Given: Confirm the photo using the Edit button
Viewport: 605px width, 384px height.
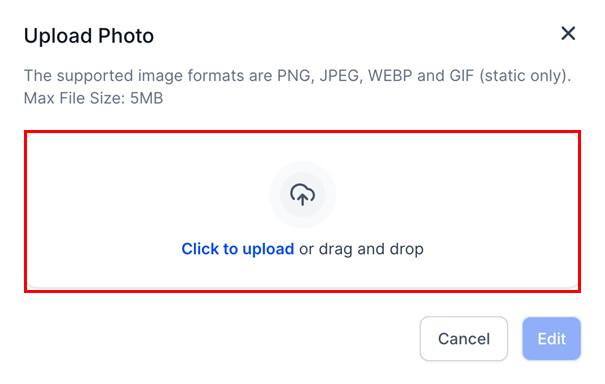Looking at the screenshot, I should pos(551,338).
